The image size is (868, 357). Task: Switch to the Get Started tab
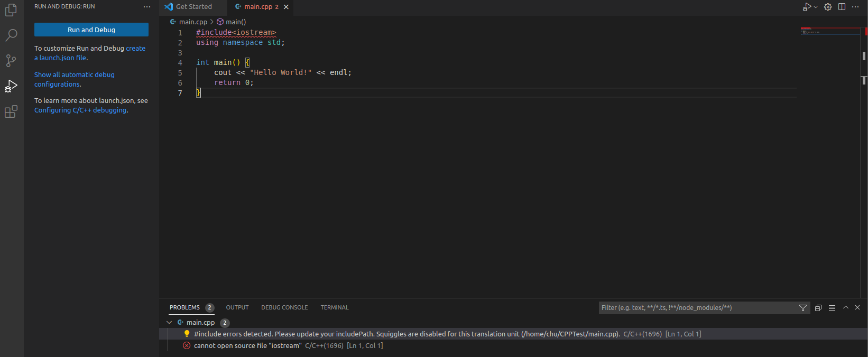[x=193, y=7]
